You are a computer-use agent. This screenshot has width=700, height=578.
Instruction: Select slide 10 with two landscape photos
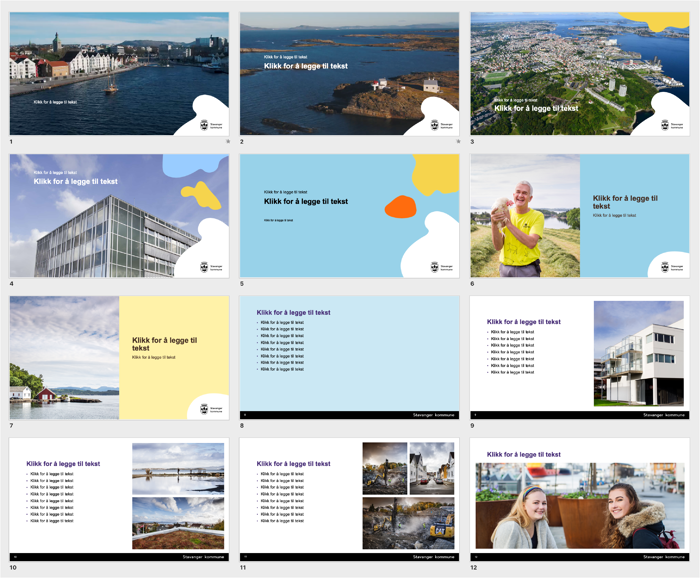119,499
